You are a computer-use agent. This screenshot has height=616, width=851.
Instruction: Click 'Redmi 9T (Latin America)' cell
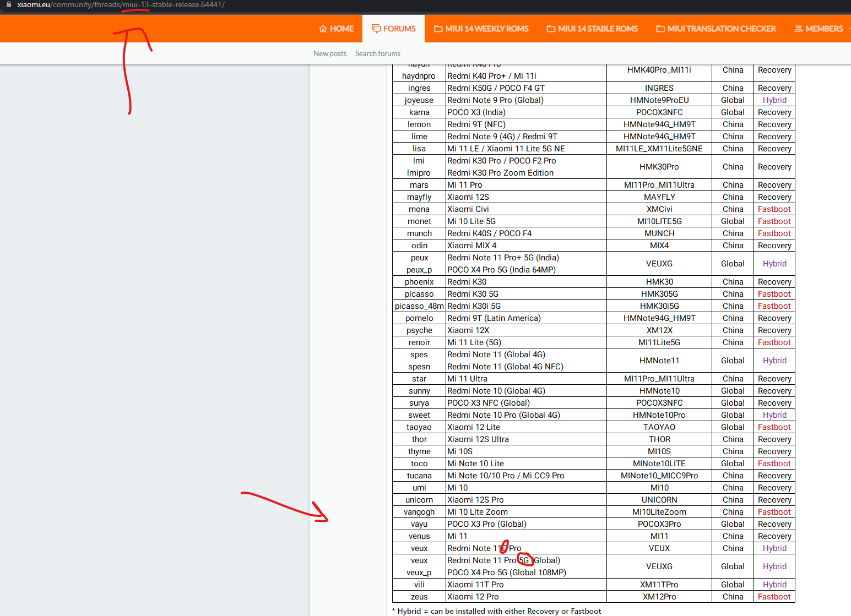pos(527,318)
